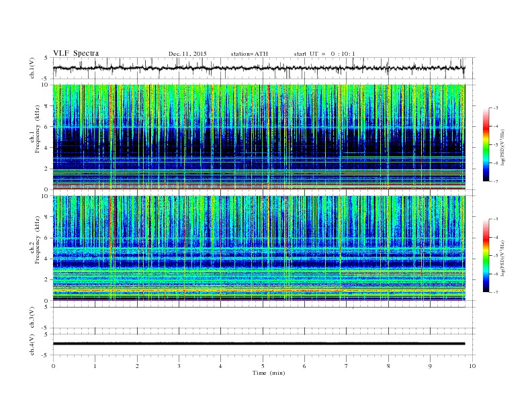Click the "VLF Spectra" plot title
Image resolution: width=532 pixels, height=411 pixels.
(x=76, y=53)
